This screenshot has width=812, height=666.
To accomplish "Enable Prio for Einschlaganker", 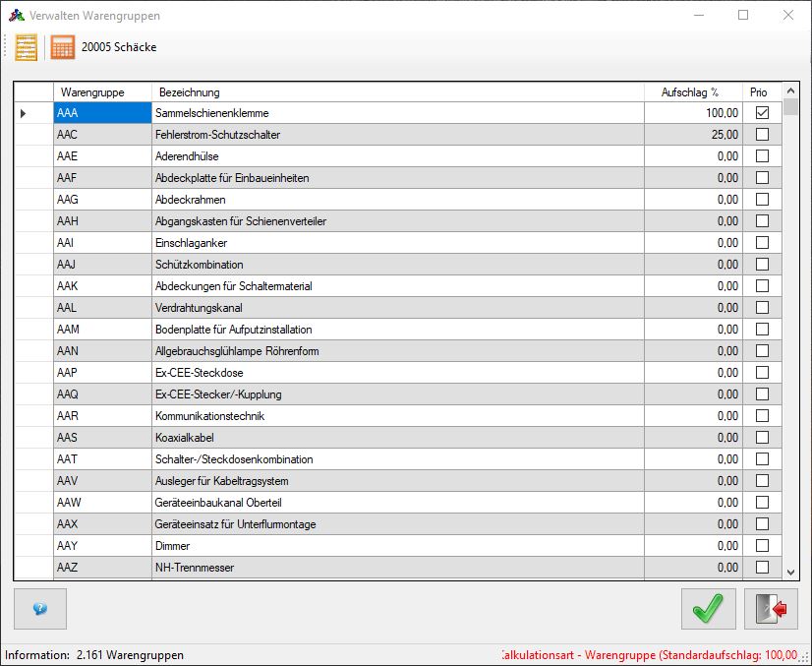I will pyautogui.click(x=762, y=243).
